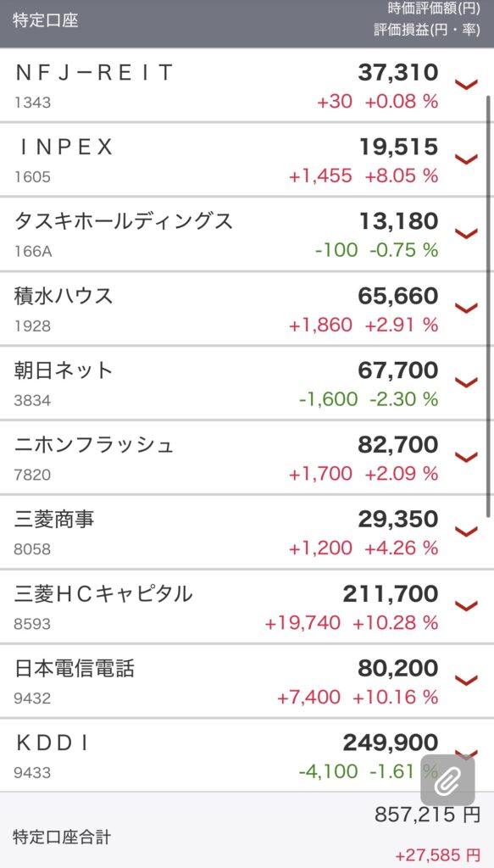The width and height of the screenshot is (494, 868).
Task: Expand the INPEX row chevron
Action: point(466,159)
